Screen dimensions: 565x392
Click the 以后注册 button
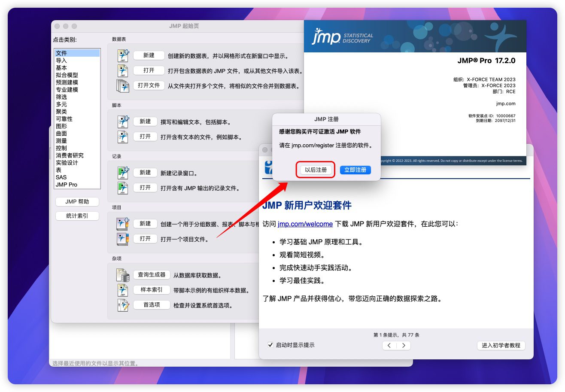tap(316, 170)
